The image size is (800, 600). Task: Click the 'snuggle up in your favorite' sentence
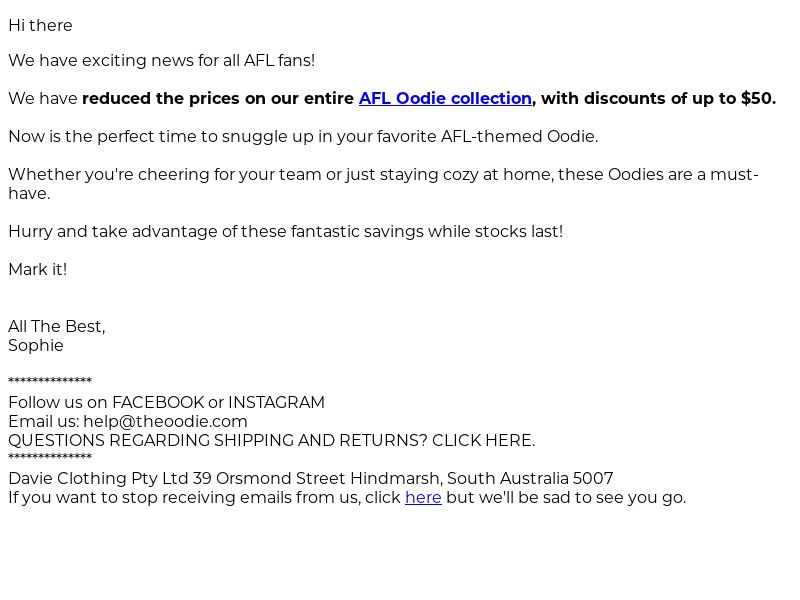(303, 136)
